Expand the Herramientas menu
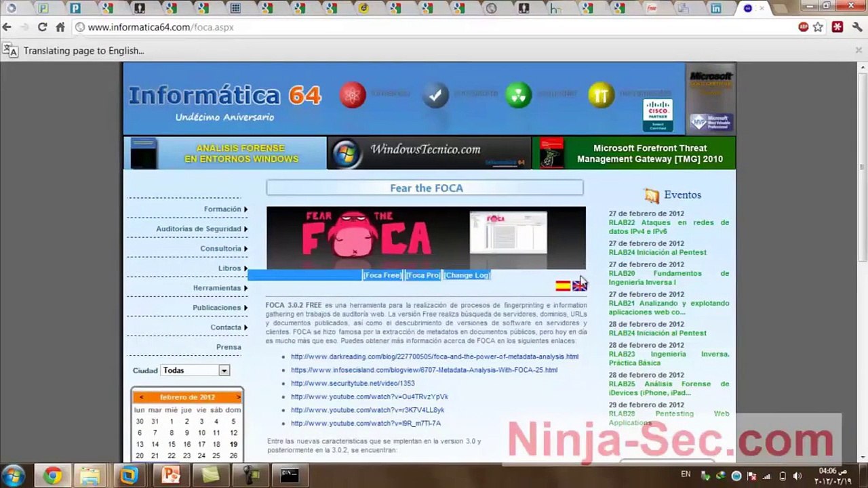868x488 pixels. click(x=220, y=288)
